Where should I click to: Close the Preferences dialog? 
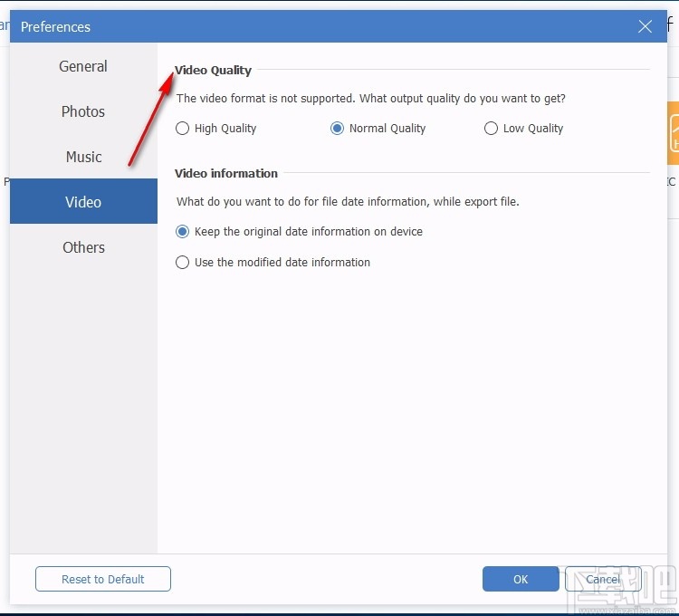(645, 27)
